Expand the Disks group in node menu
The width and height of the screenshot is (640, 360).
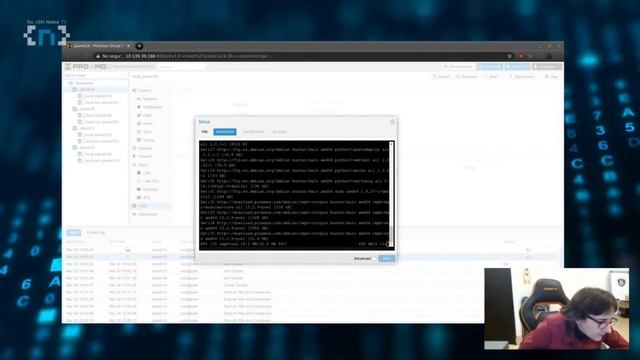140,164
